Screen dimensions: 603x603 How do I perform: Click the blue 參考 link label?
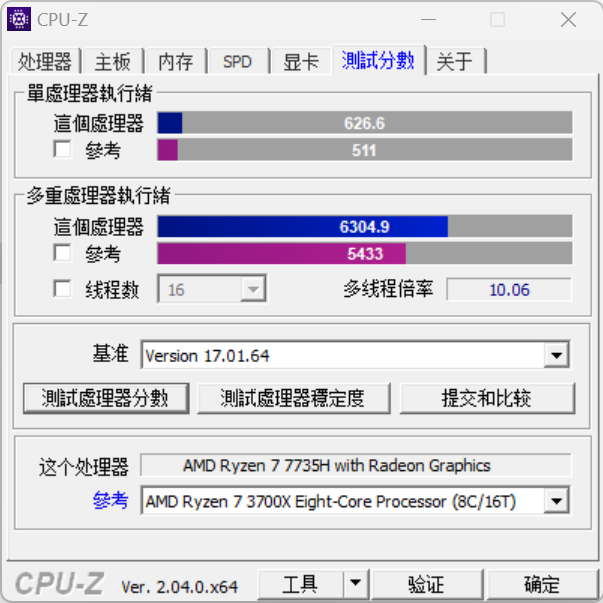coord(110,500)
